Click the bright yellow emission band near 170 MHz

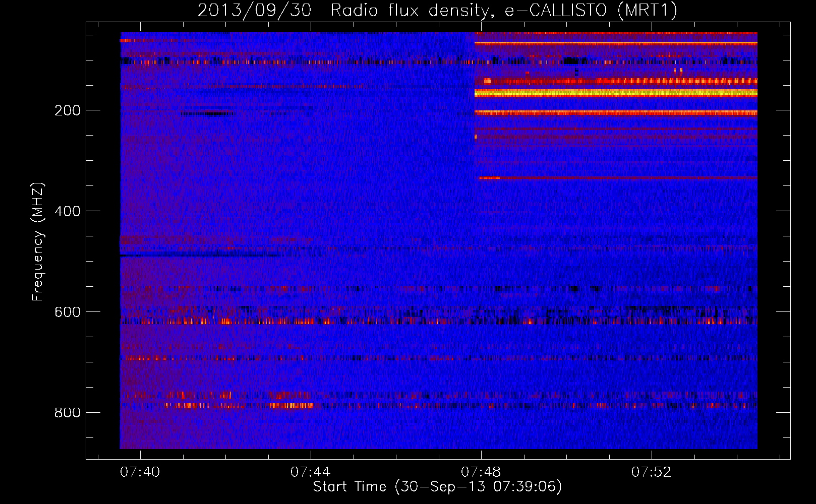click(616, 93)
